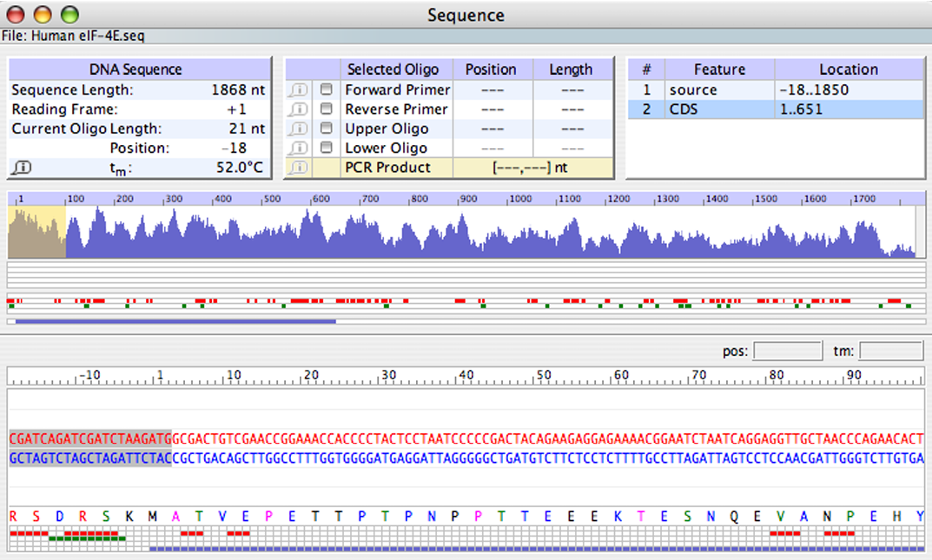Click position 50 on the sequence ruler
Image resolution: width=932 pixels, height=560 pixels.
point(543,375)
